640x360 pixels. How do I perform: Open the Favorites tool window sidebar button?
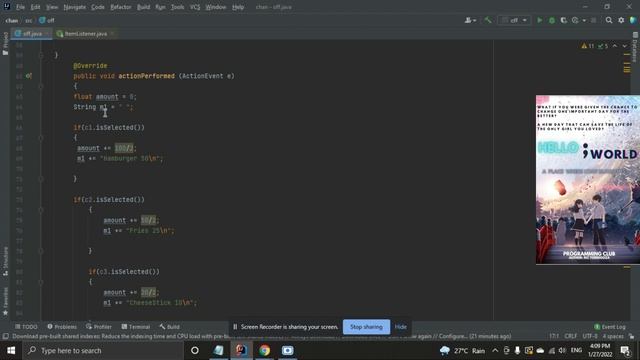tap(5, 301)
